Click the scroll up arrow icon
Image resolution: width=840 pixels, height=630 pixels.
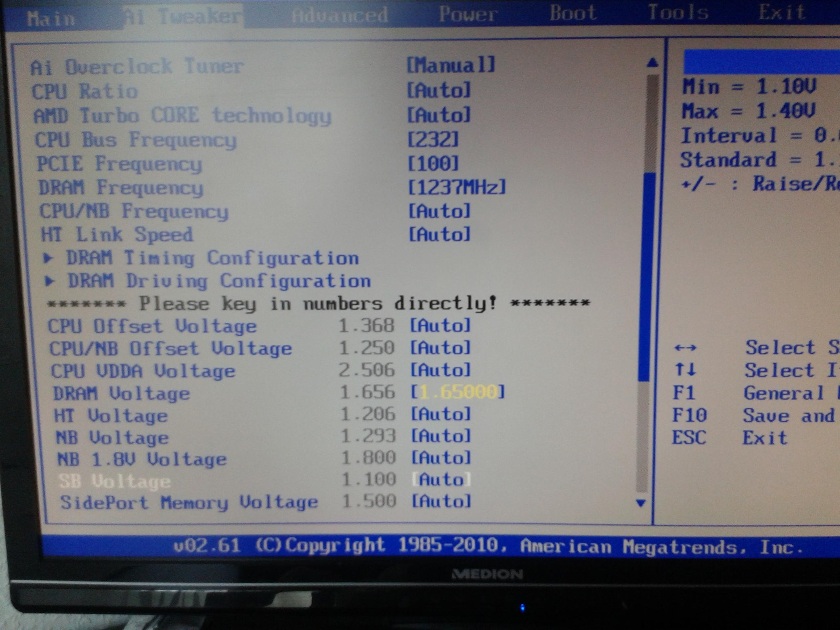click(653, 62)
